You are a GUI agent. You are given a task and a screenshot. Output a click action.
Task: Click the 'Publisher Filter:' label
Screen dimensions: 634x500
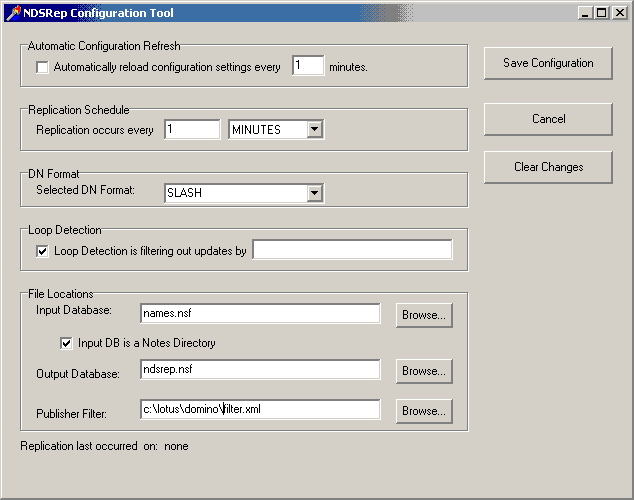[72, 414]
